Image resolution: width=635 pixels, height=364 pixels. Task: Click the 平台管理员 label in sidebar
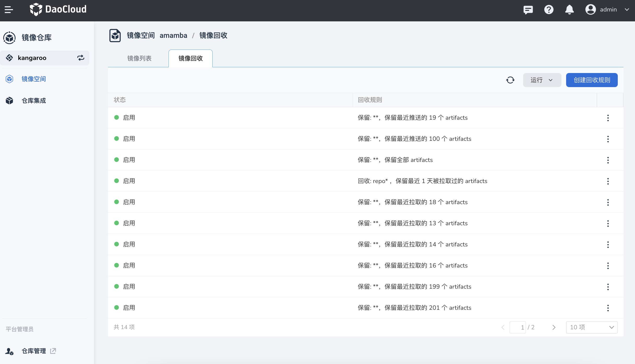tap(20, 329)
